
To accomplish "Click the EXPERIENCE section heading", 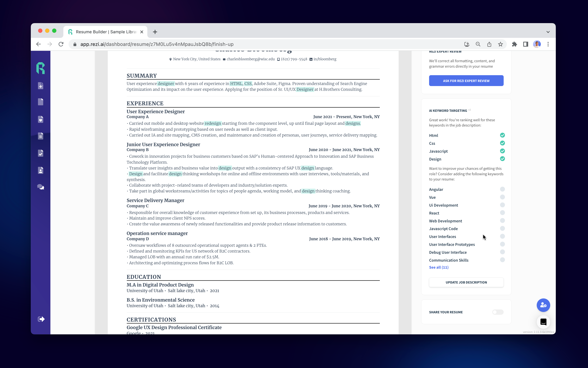I will pos(145,103).
